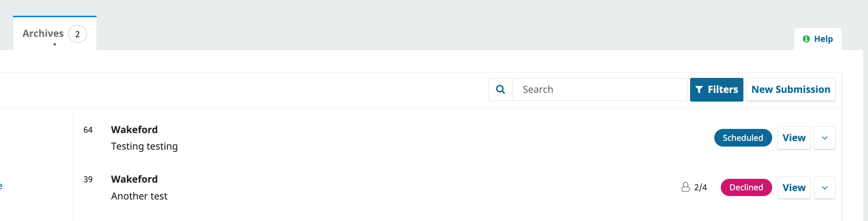Click the Scheduled status badge
This screenshot has width=868, height=221.
point(743,138)
